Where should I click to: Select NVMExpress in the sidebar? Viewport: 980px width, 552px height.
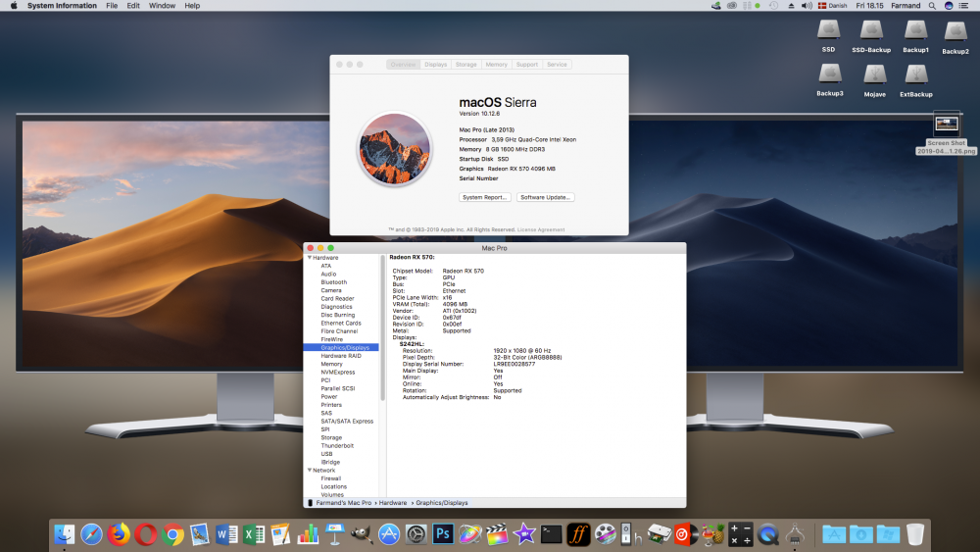[x=338, y=372]
